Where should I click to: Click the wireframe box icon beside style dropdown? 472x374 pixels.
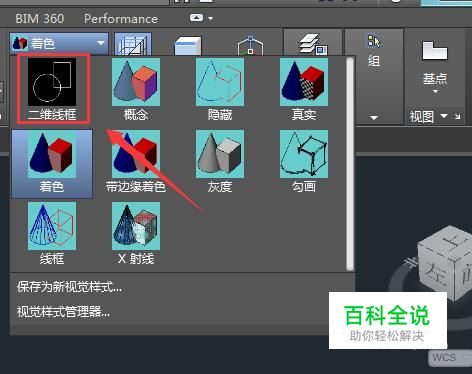click(x=133, y=44)
